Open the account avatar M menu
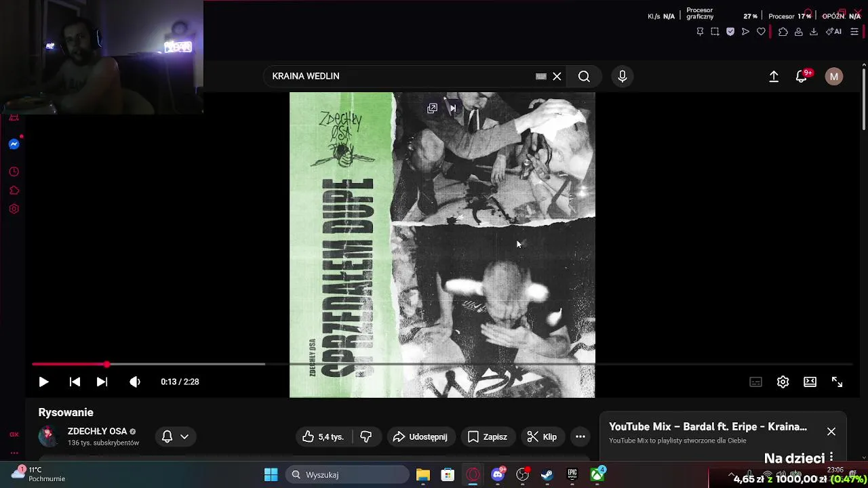Viewport: 868px width, 488px height. [834, 76]
